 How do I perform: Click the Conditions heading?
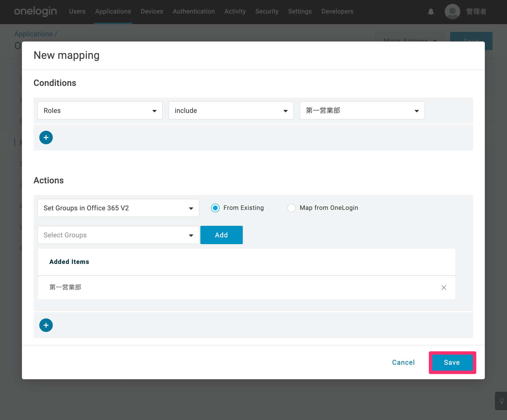coord(55,83)
